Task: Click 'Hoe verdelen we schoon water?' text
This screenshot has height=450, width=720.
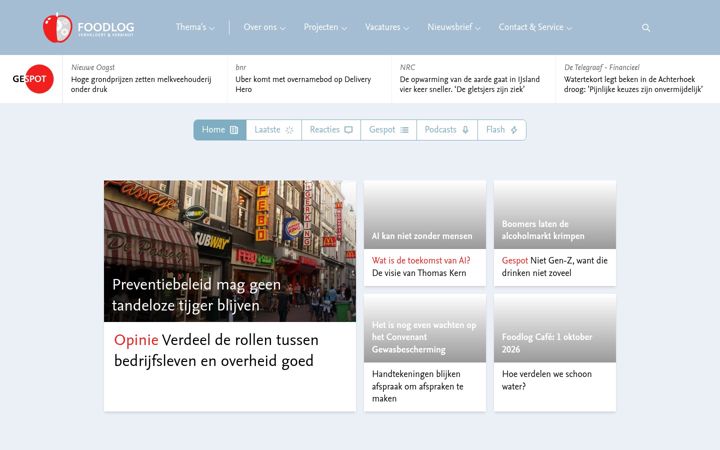Action: tap(546, 380)
